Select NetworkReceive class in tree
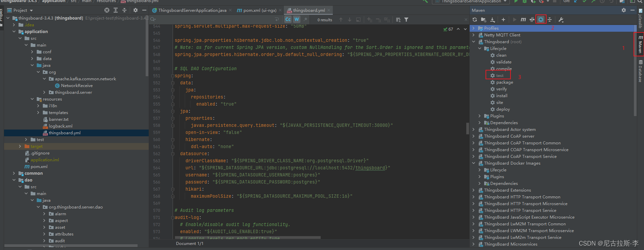 coord(74,86)
